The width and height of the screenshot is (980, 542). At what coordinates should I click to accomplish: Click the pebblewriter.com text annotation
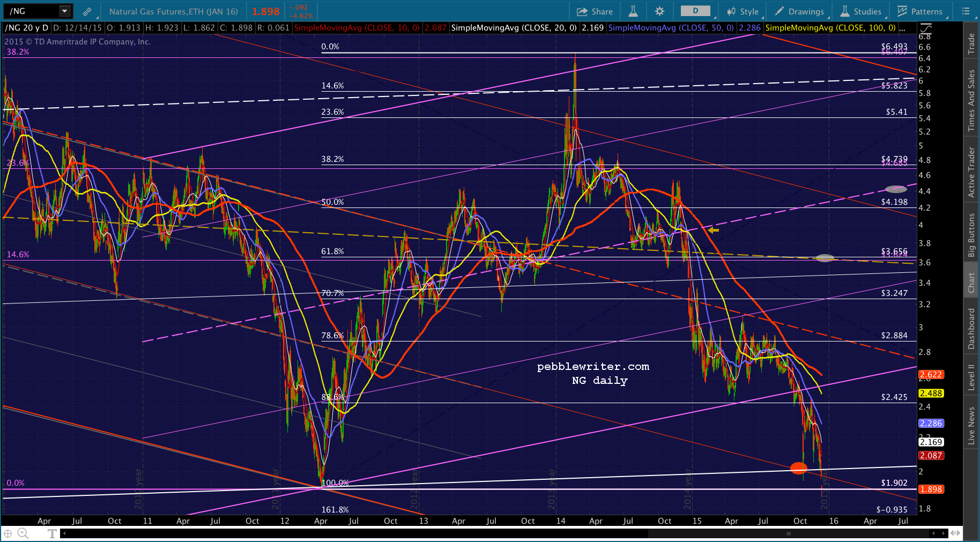click(x=593, y=367)
